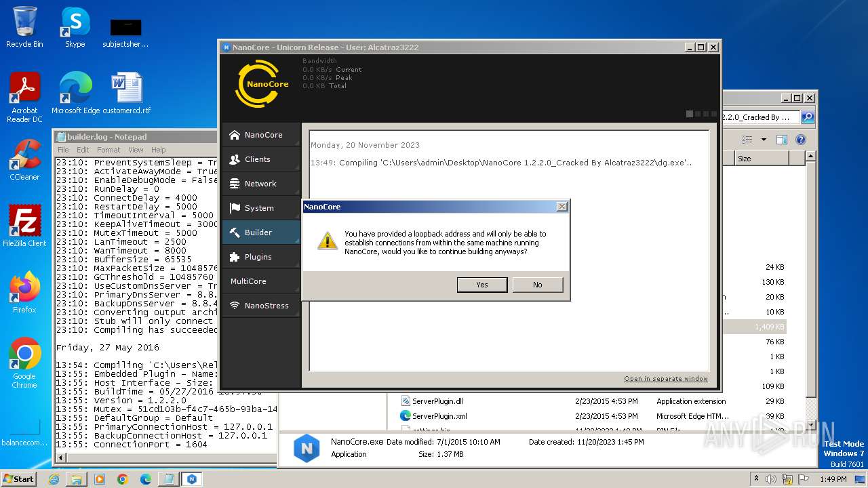Click the Notepad horizontal scrollbar left arrow

pos(60,458)
